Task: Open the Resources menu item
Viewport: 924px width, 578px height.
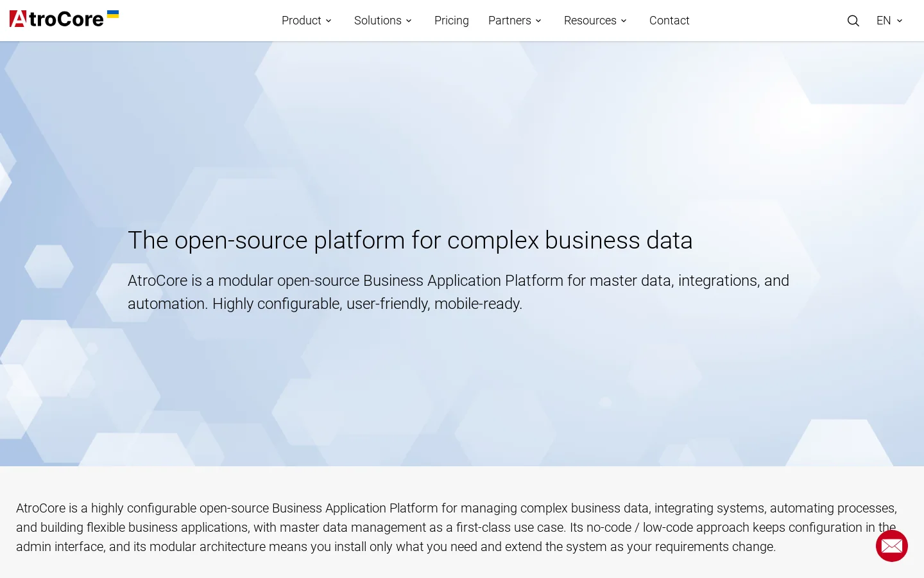Action: (x=590, y=21)
